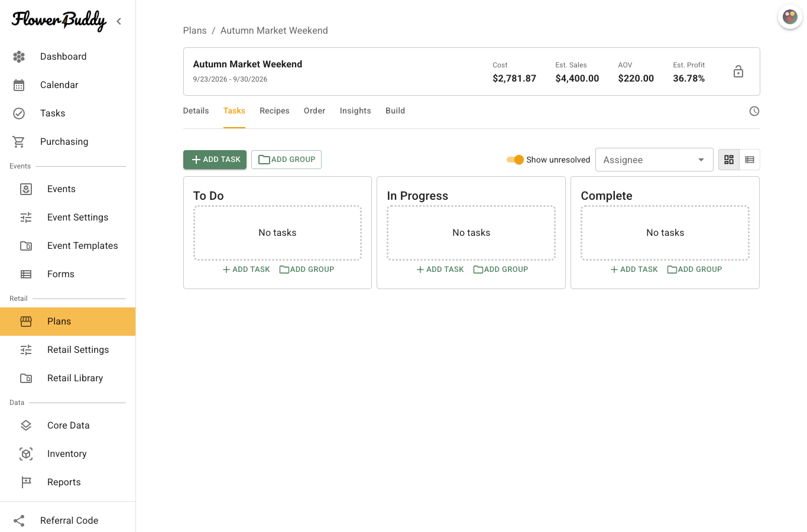The image size is (807, 532).
Task: Open Calendar via its calendar icon
Action: click(x=19, y=85)
